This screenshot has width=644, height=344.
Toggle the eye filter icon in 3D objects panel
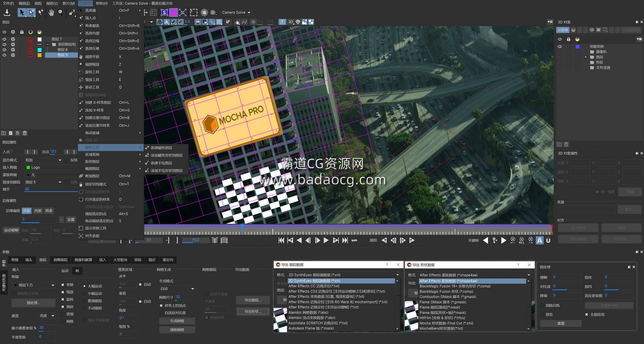[592, 30]
